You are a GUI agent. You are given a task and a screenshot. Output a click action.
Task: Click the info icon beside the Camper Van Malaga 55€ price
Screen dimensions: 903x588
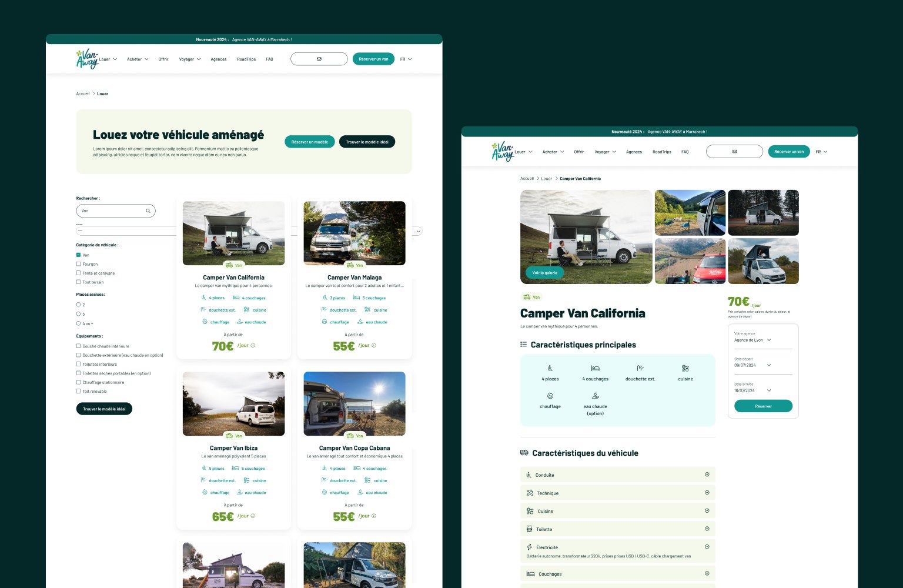tap(374, 345)
